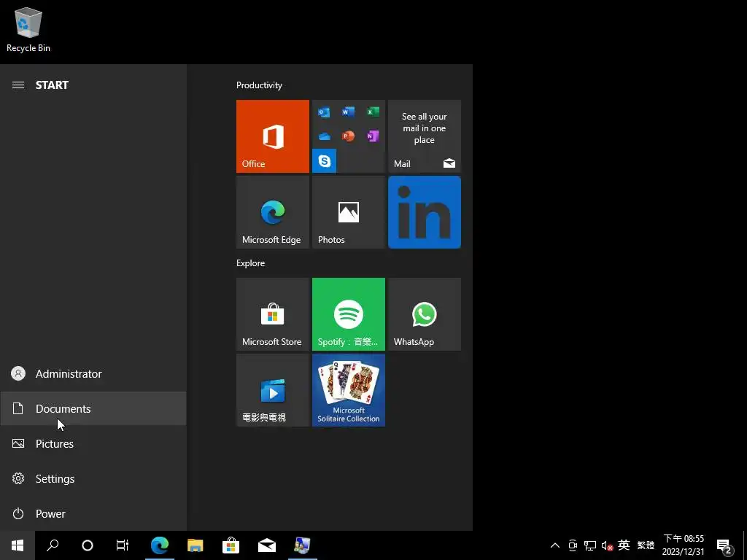Open the Microsoft Store tile
This screenshot has width=747, height=560.
tap(273, 314)
